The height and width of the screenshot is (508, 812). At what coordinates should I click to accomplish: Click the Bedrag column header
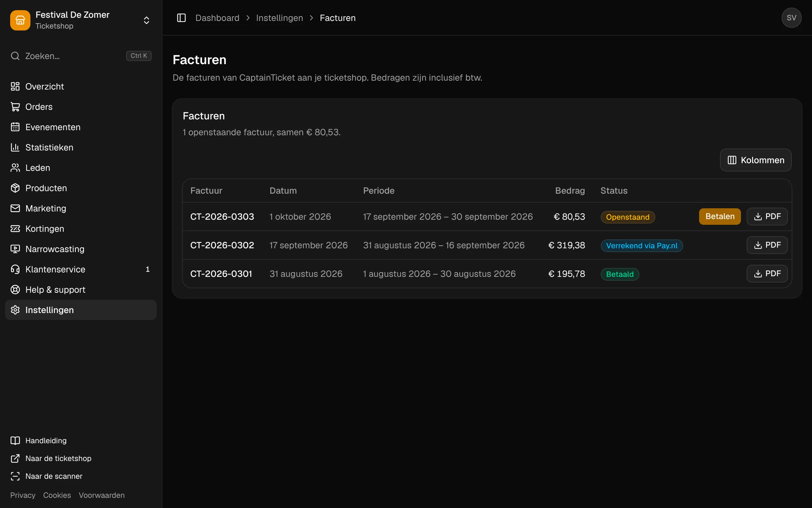(x=570, y=191)
